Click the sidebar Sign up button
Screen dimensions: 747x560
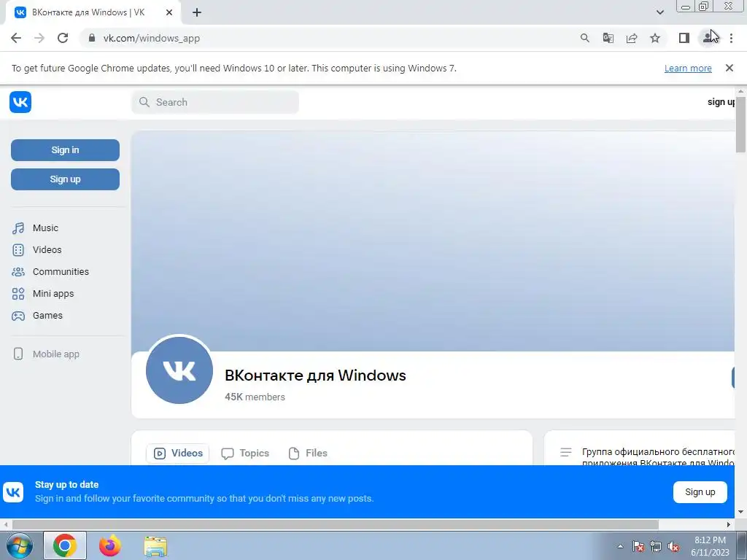65,179
